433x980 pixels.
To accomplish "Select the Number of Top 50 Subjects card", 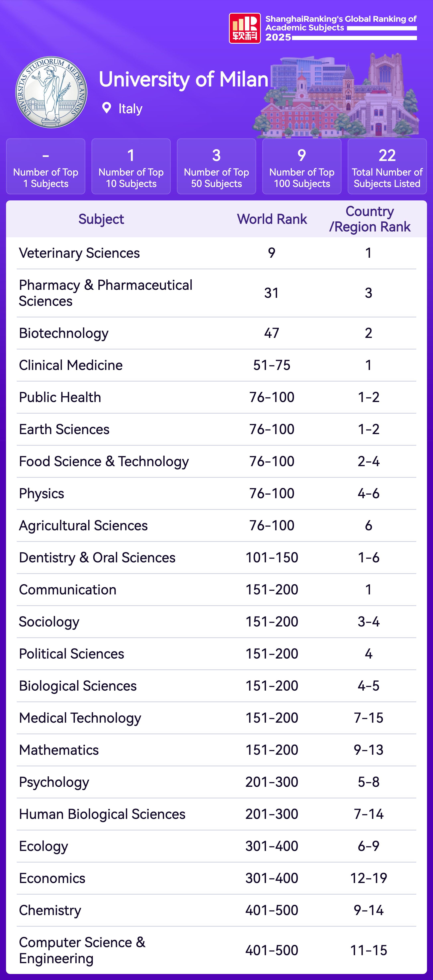I will 216,166.
